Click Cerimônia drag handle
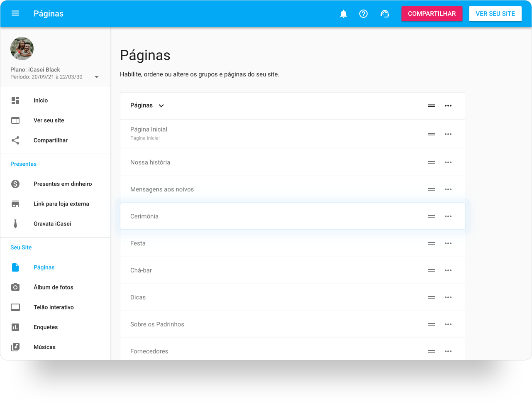The height and width of the screenshot is (402, 532). (432, 216)
